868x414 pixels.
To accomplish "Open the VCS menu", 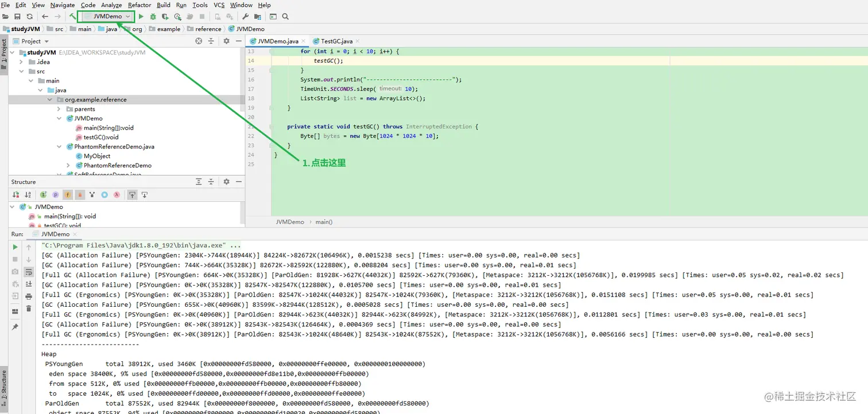I will click(219, 5).
